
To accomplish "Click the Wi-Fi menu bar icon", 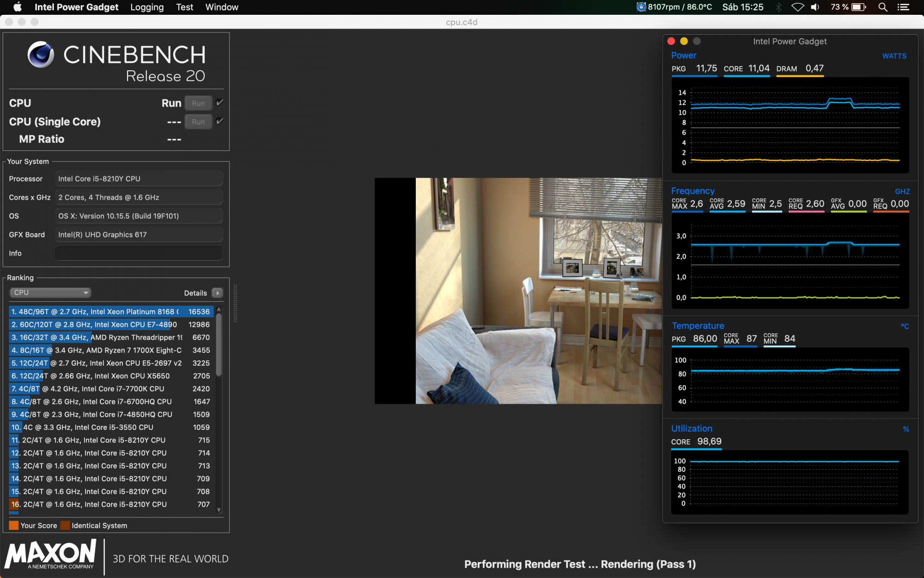I will coord(798,7).
